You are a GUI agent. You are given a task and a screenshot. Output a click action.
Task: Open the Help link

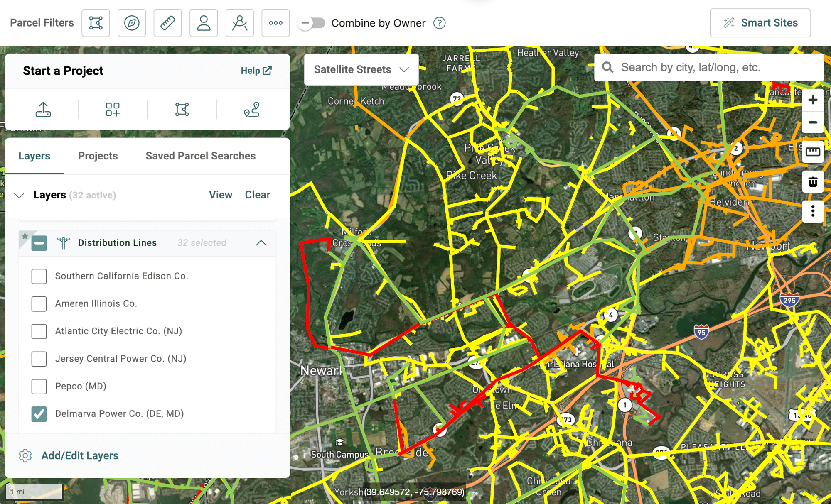[x=256, y=71]
